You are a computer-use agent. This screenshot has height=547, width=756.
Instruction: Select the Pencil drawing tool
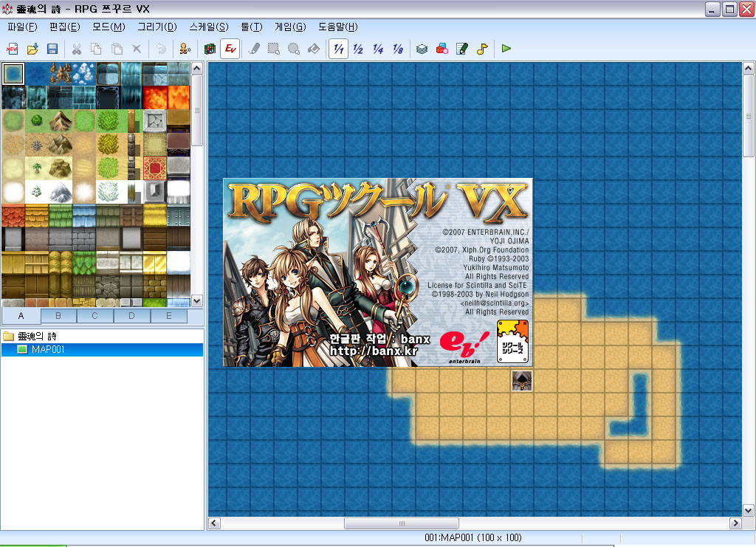coord(254,49)
